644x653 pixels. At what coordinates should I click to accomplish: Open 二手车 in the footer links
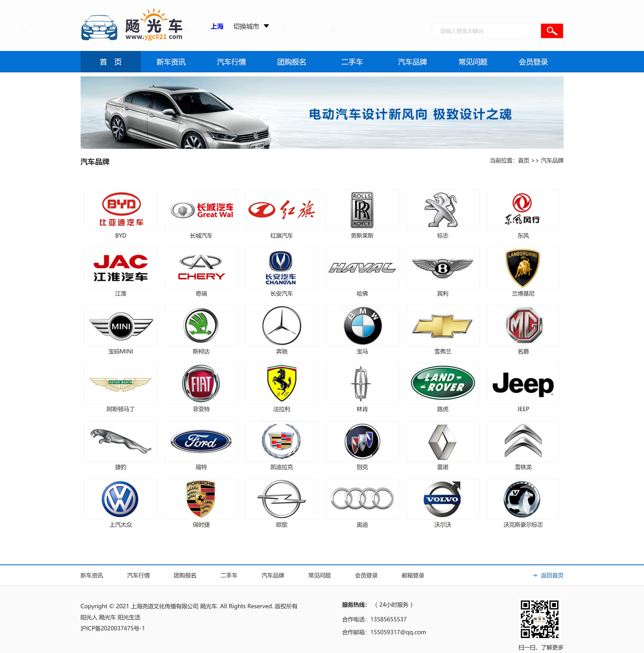229,575
